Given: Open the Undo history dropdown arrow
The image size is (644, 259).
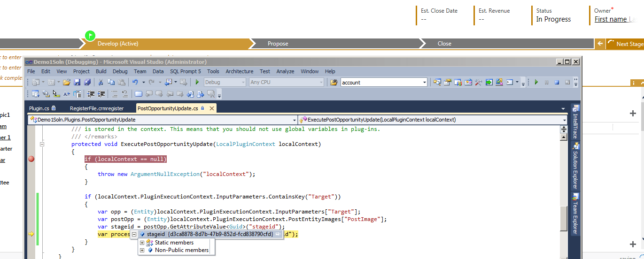Looking at the screenshot, I should 144,82.
